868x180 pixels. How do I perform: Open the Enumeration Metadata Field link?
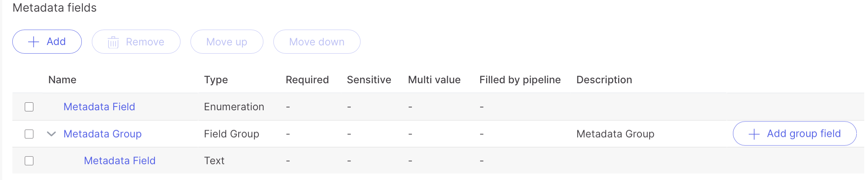pyautogui.click(x=99, y=107)
